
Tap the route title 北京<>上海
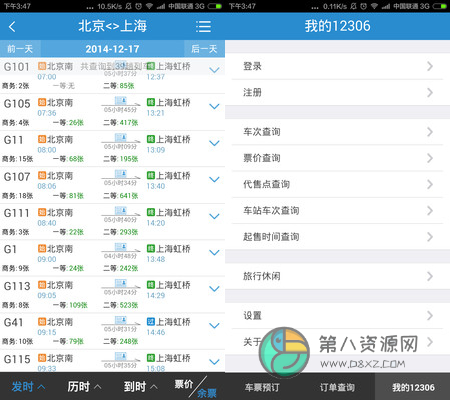pos(112,26)
